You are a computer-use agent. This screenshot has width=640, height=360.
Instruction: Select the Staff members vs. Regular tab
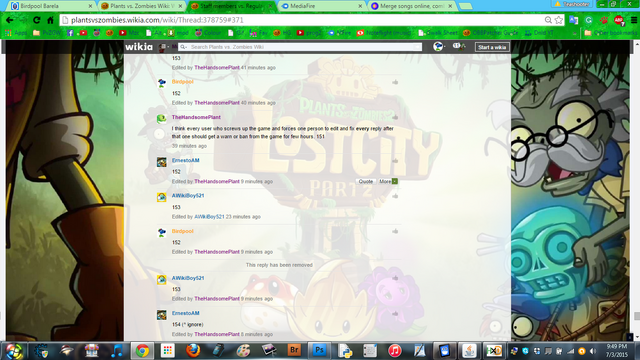pyautogui.click(x=231, y=6)
